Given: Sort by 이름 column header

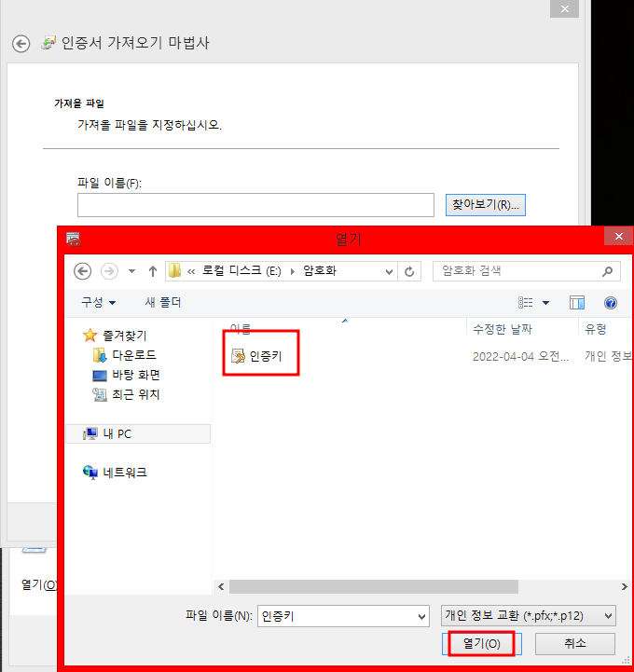Looking at the screenshot, I should 240,328.
